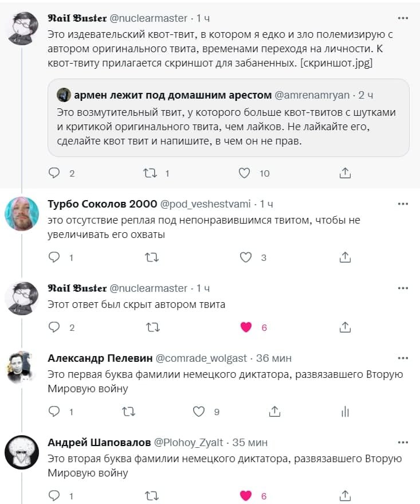
Task: Reply to Nail Buster's quote tweet
Action: (54, 173)
